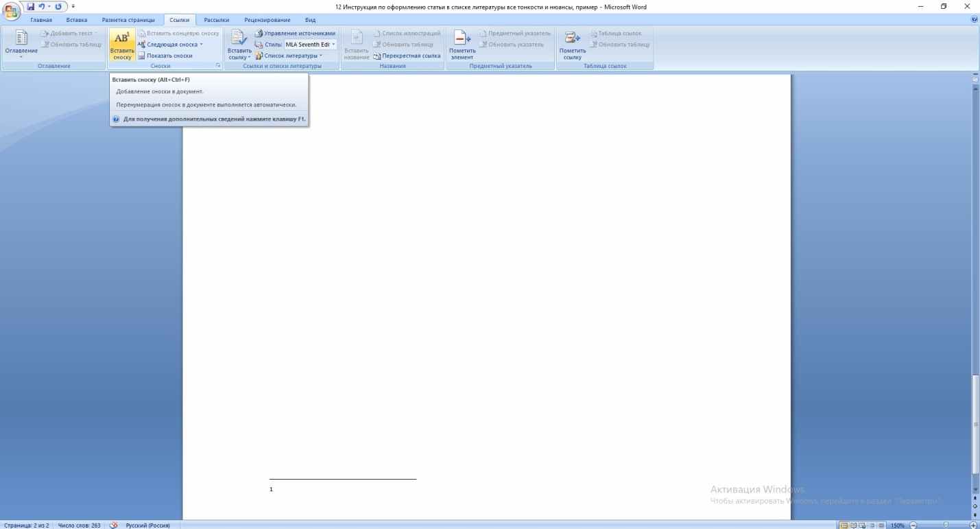980x529 pixels.
Task: Click the Вставить ссылку citation button
Action: point(240,45)
